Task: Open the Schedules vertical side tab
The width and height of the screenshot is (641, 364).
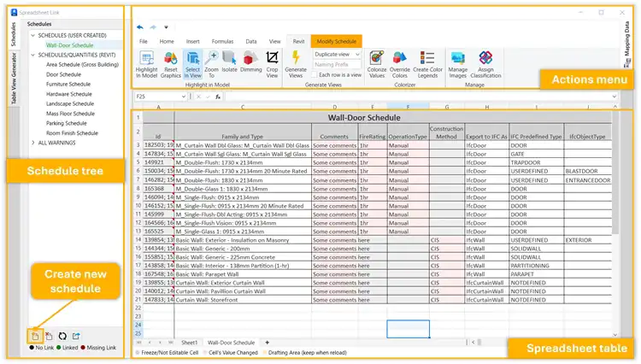Action: tap(14, 34)
